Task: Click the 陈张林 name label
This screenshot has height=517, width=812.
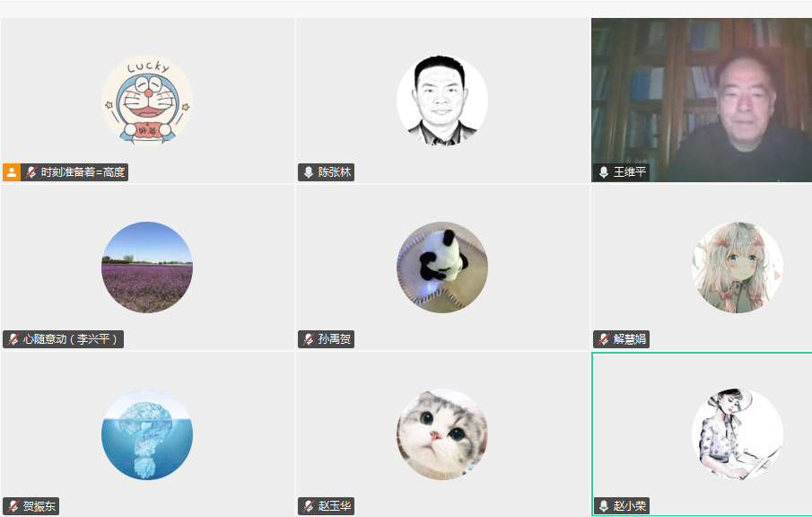Action: click(x=335, y=172)
